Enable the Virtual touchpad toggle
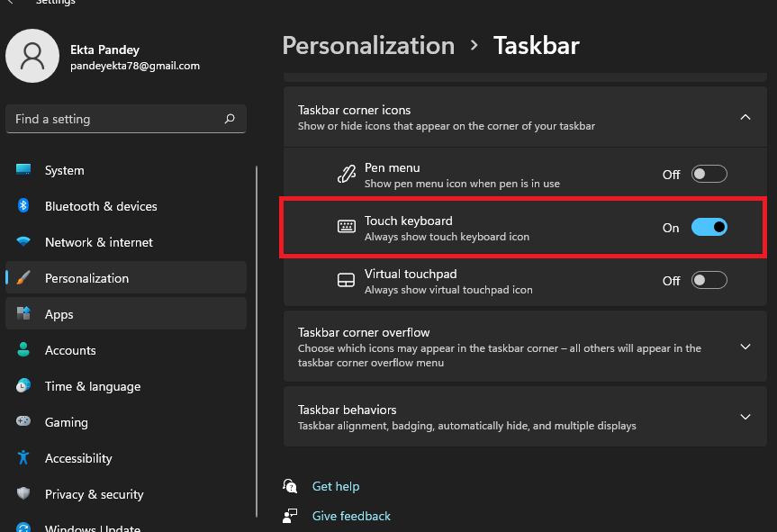 [x=709, y=281]
